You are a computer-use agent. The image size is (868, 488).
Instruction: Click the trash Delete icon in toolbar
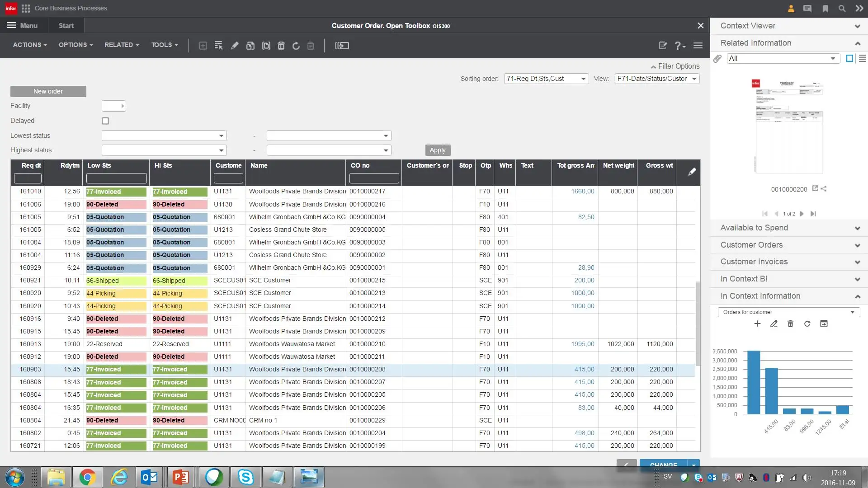tap(281, 46)
